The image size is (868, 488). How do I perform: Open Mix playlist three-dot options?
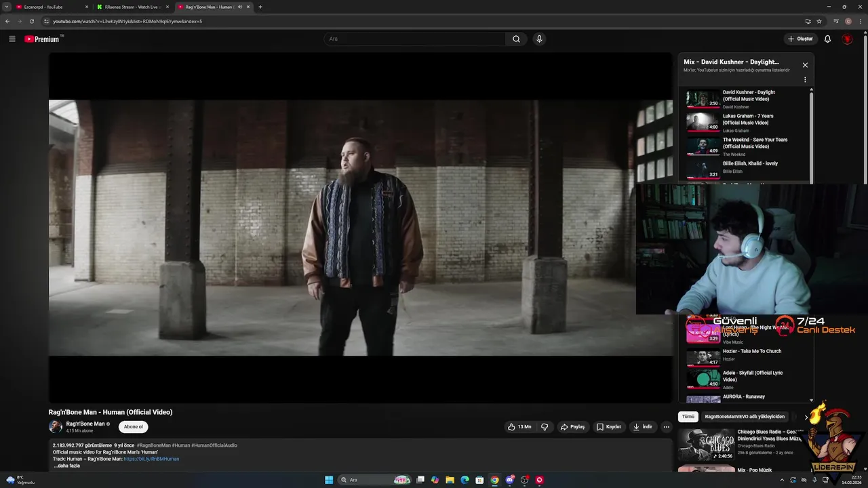point(805,80)
